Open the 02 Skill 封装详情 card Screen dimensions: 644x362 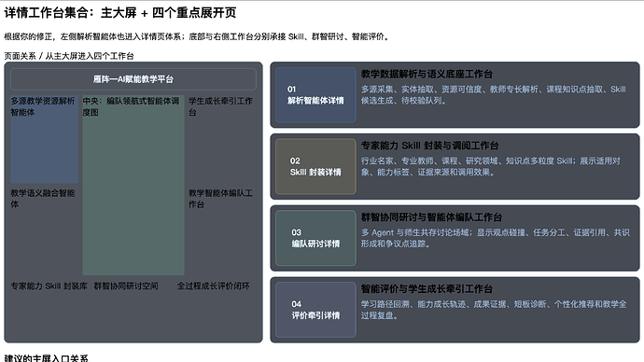click(315, 166)
